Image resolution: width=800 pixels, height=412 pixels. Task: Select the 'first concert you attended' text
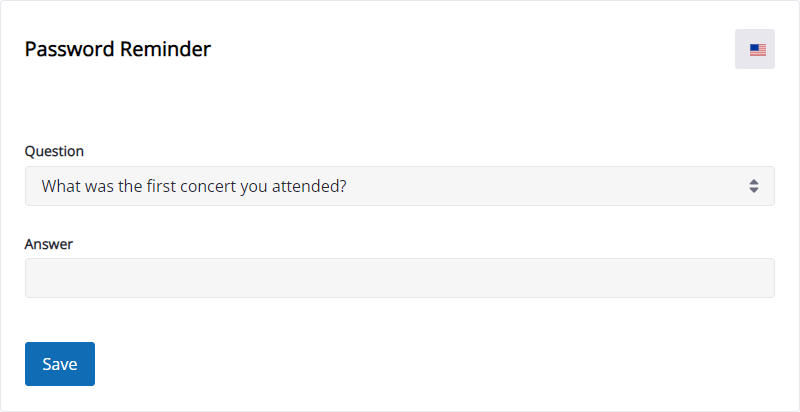click(x=243, y=186)
